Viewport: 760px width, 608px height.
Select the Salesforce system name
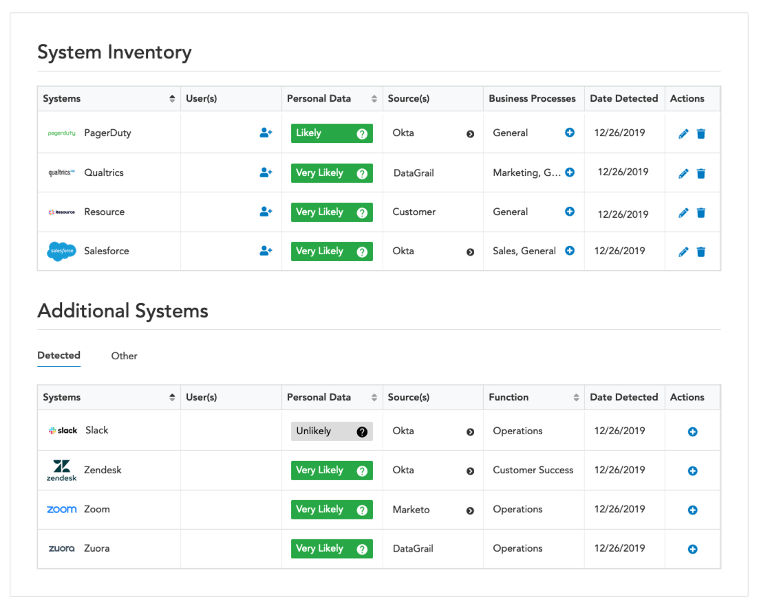tap(107, 251)
